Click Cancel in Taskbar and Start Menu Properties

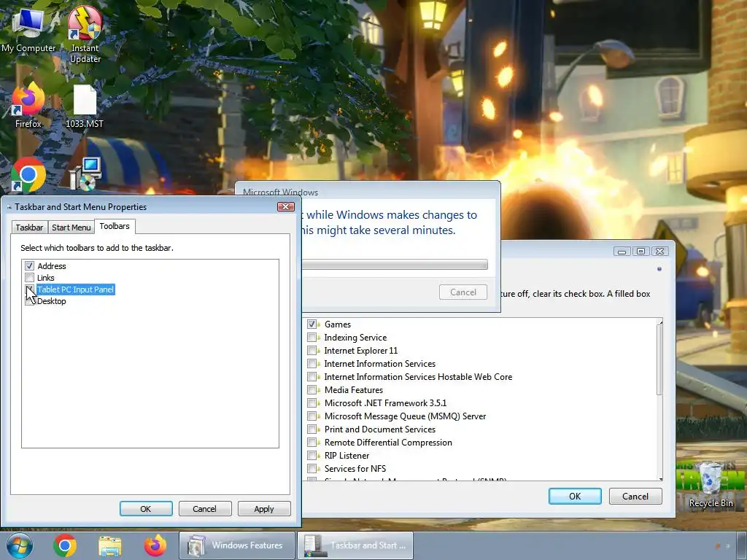205,508
